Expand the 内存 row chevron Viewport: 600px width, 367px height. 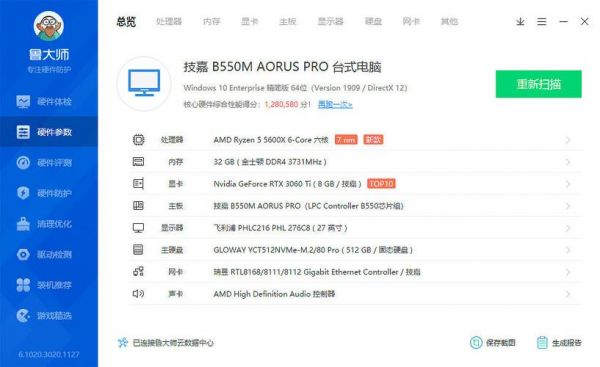point(568,162)
